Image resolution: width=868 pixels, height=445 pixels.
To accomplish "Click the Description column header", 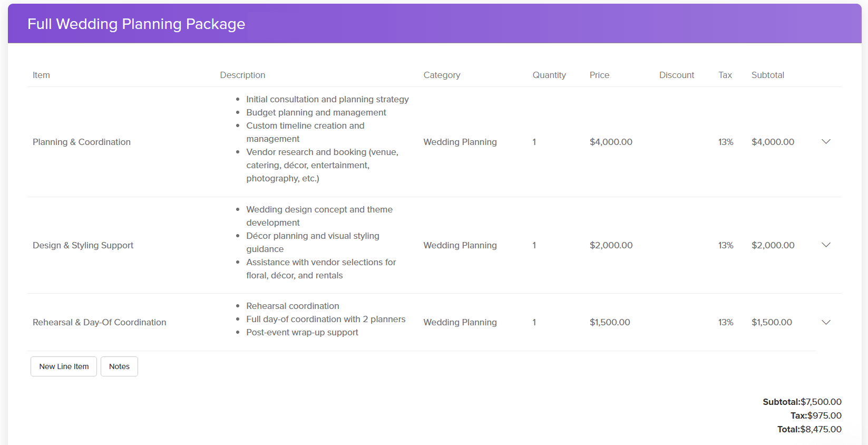I will pos(242,75).
